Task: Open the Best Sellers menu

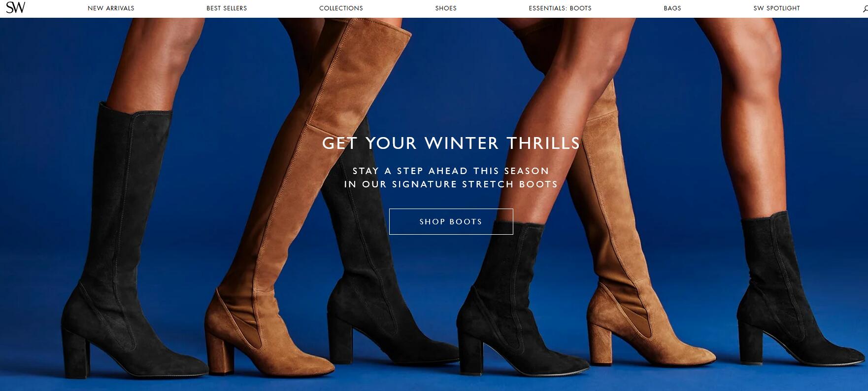Action: [x=227, y=8]
